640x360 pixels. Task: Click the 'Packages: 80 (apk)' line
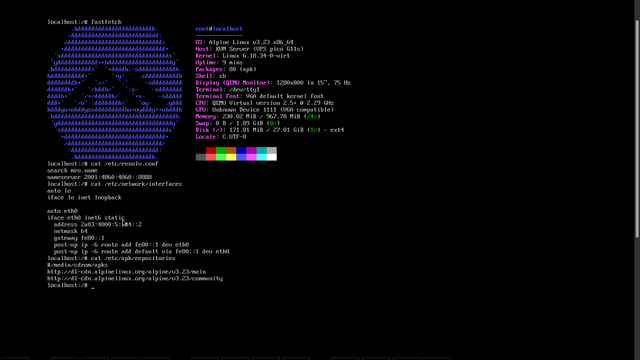coord(226,69)
